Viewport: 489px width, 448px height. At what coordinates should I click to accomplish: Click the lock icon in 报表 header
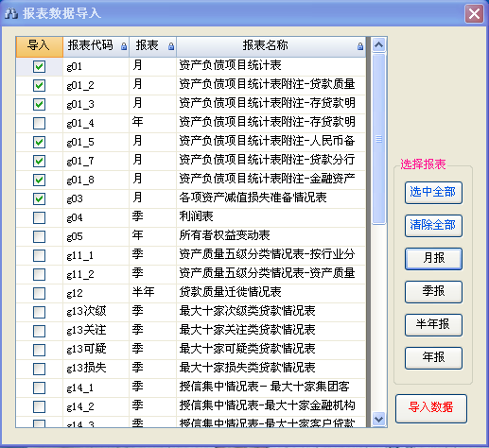171,46
